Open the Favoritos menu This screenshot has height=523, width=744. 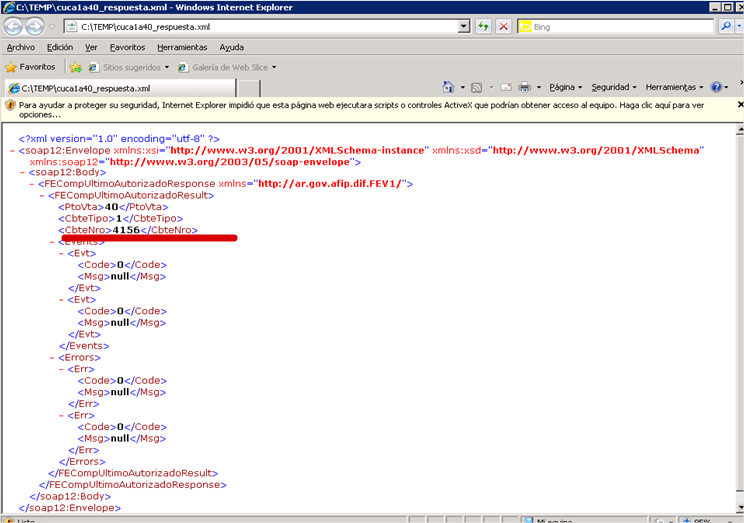pos(127,47)
